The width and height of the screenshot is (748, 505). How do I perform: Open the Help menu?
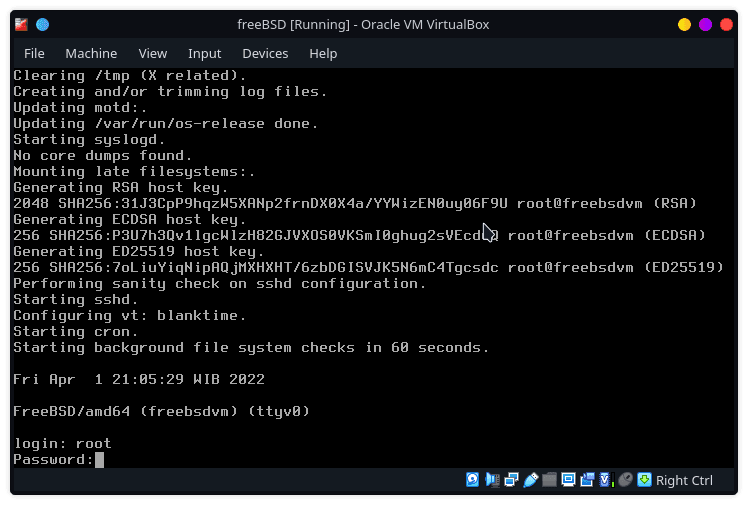click(323, 53)
